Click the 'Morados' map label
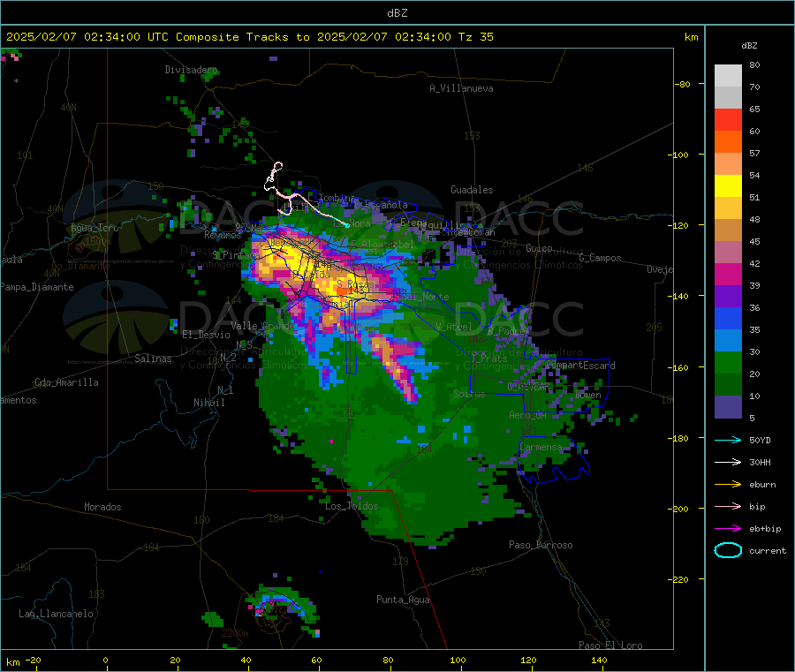This screenshot has width=795, height=672. tap(103, 507)
